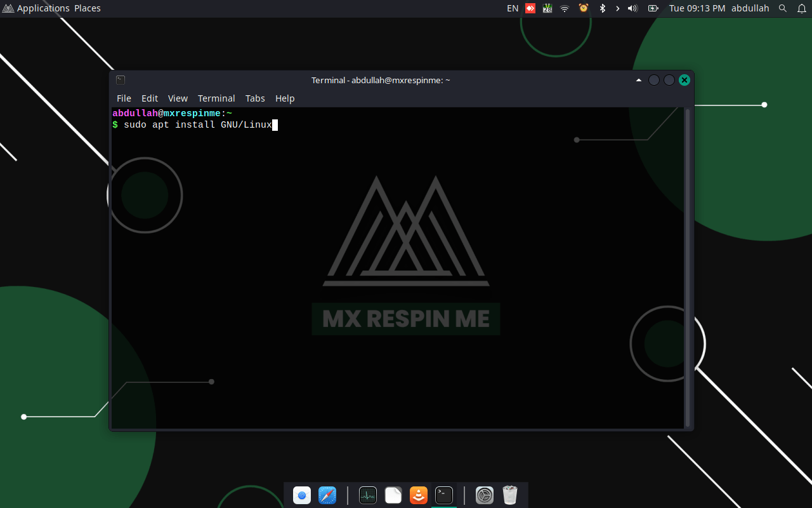Viewport: 812px width, 508px height.
Task: Click the terminal window menu icon in titlebar
Action: coord(121,80)
